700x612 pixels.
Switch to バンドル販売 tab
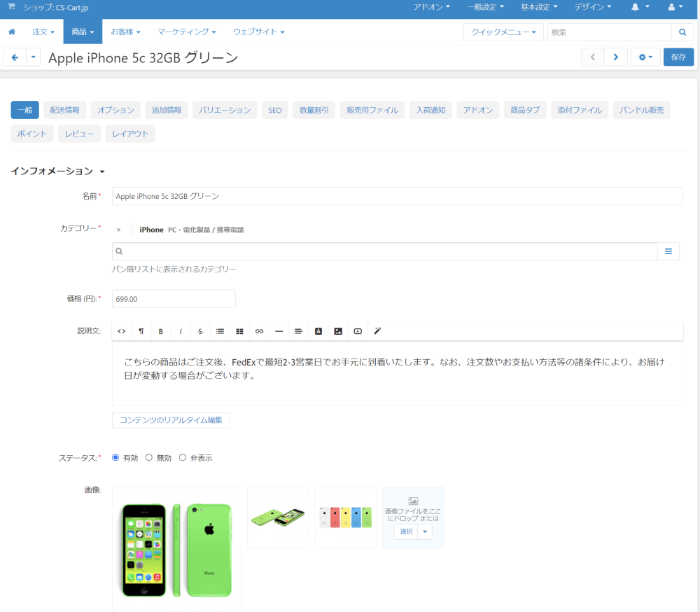(x=641, y=110)
